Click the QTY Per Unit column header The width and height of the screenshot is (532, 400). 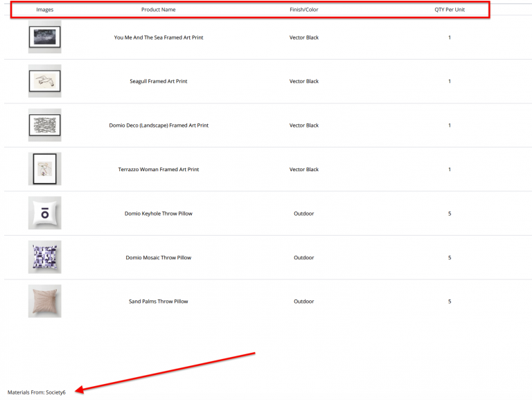pos(449,10)
